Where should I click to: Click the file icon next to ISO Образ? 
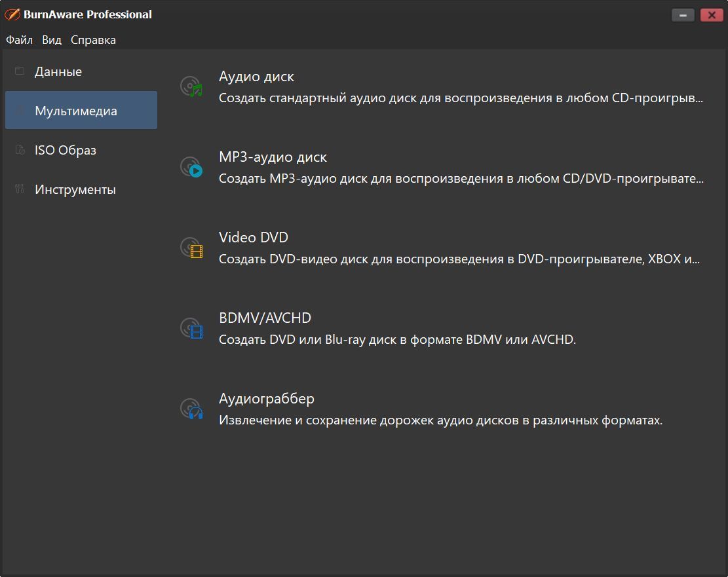(20, 149)
